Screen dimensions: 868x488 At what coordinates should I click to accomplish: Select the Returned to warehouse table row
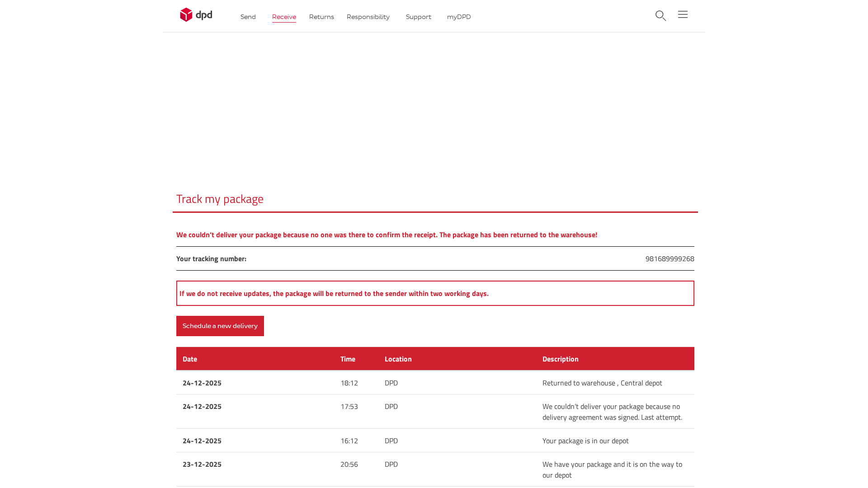(434, 383)
